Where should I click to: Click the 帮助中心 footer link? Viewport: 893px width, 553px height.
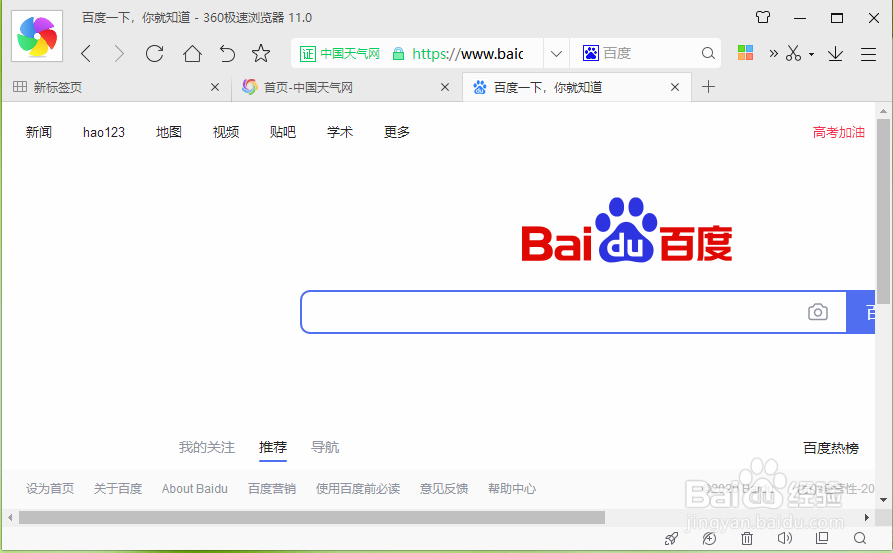point(512,489)
